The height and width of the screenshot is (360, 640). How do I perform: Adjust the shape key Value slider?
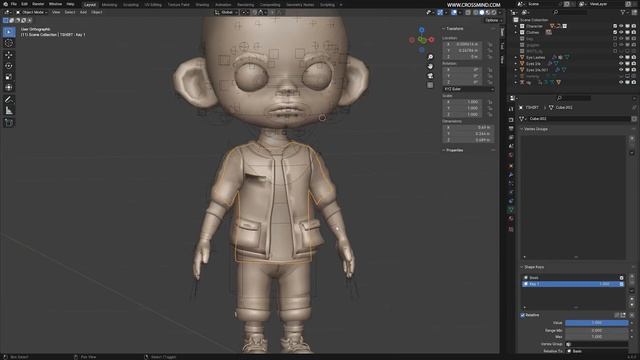tap(596, 323)
